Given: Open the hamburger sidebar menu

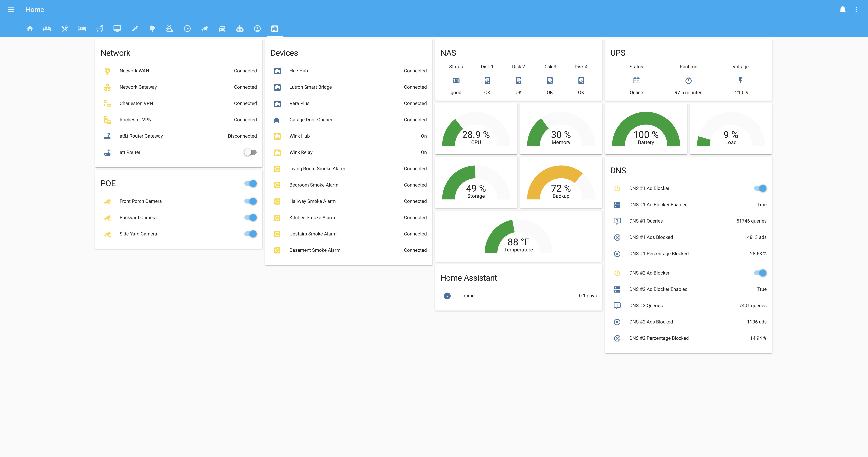Looking at the screenshot, I should 11,10.
